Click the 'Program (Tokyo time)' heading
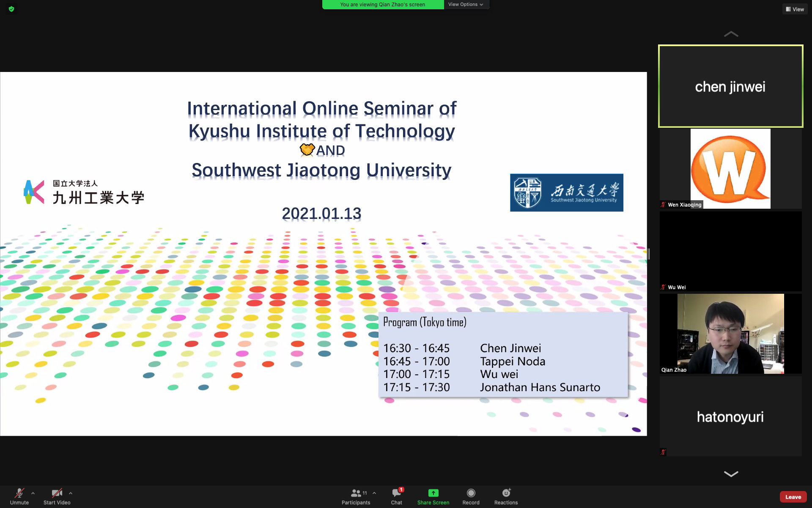This screenshot has width=812, height=508. click(425, 323)
